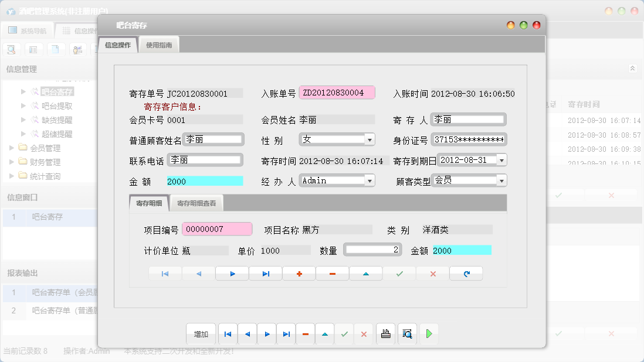Expand the 经办人 combo box
Image resolution: width=644 pixels, height=362 pixels.
tap(370, 181)
